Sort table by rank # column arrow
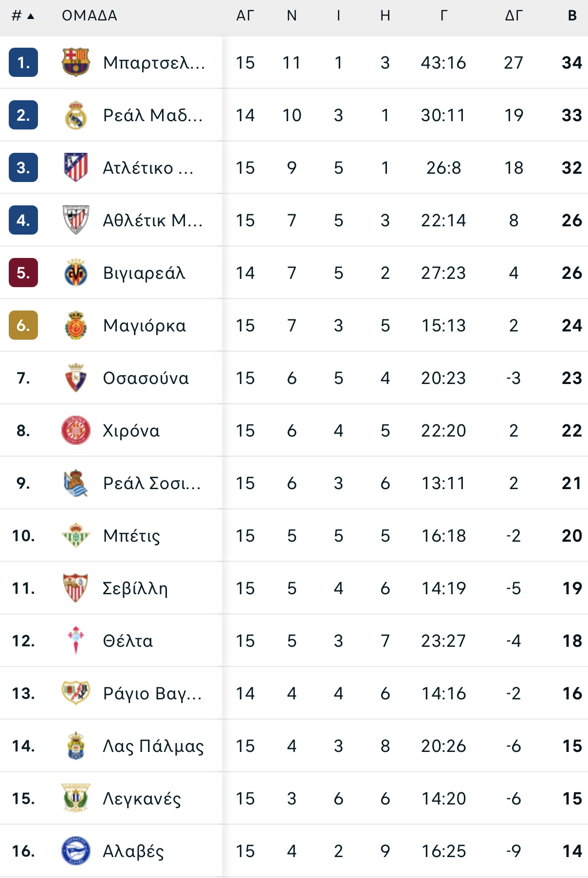The height and width of the screenshot is (878, 588). pyautogui.click(x=23, y=16)
